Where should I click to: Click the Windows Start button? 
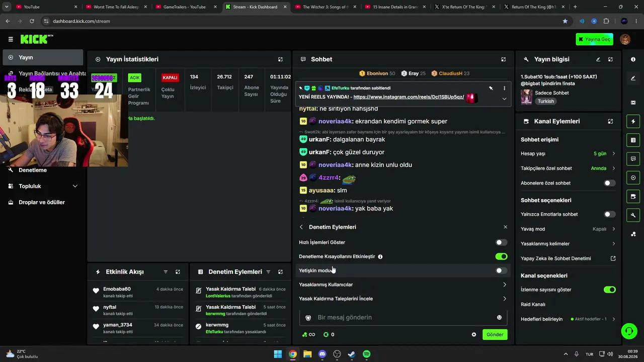coord(278,354)
